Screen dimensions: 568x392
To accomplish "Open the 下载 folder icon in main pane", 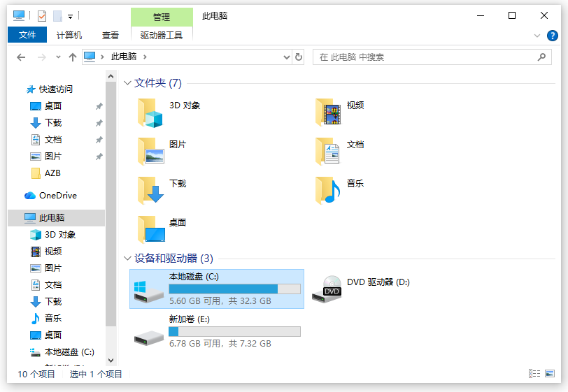I will coord(150,191).
